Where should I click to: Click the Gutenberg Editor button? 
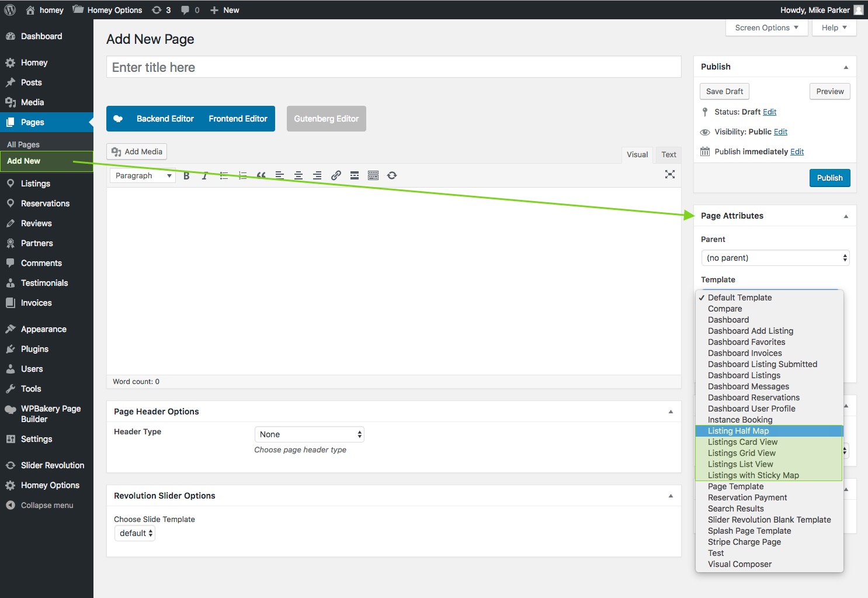pos(327,119)
